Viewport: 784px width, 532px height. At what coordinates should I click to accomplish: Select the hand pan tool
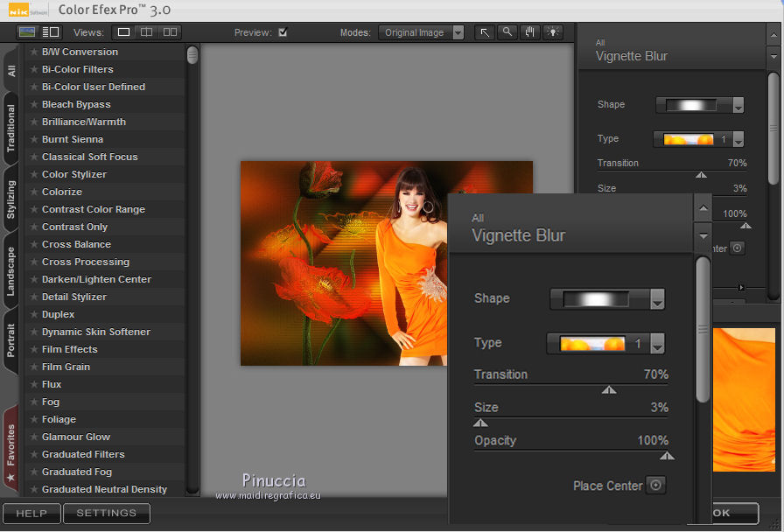[529, 32]
